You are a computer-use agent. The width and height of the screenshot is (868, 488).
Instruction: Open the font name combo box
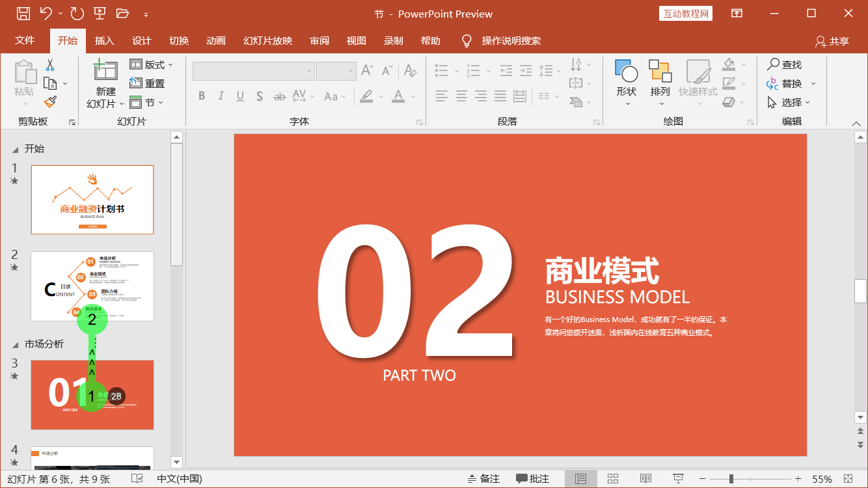[254, 71]
